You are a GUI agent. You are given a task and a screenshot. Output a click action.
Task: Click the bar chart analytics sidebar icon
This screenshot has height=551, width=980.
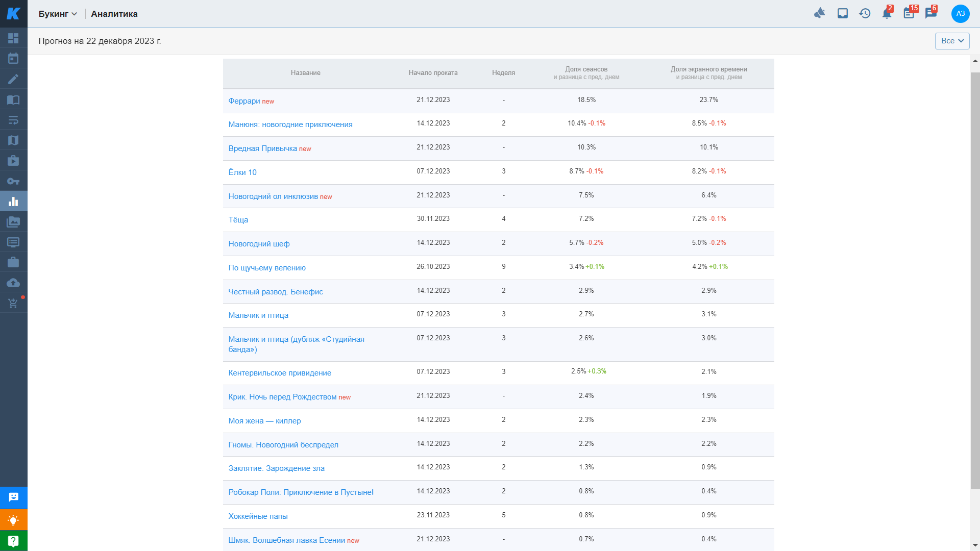tap(13, 202)
